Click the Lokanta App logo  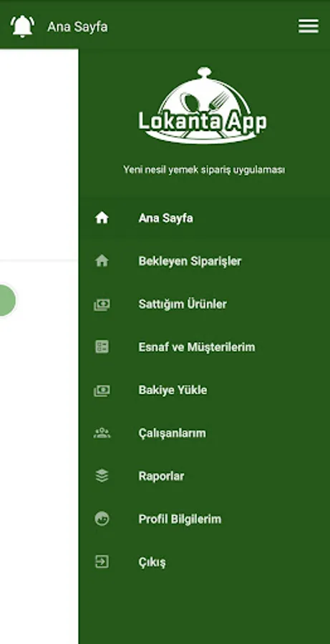pos(203,106)
